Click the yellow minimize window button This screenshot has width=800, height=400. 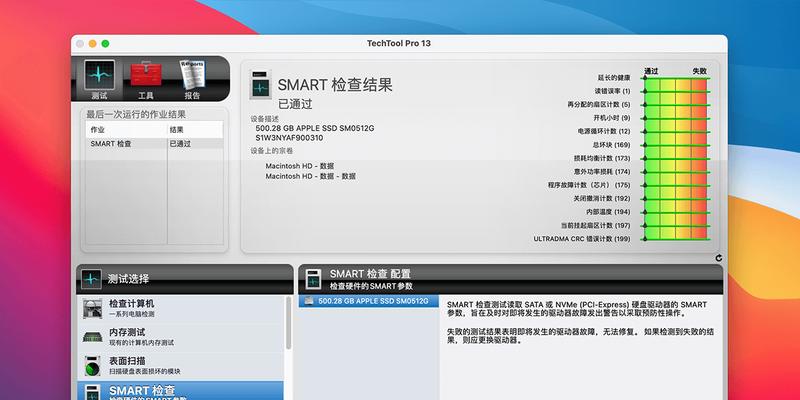pyautogui.click(x=92, y=44)
